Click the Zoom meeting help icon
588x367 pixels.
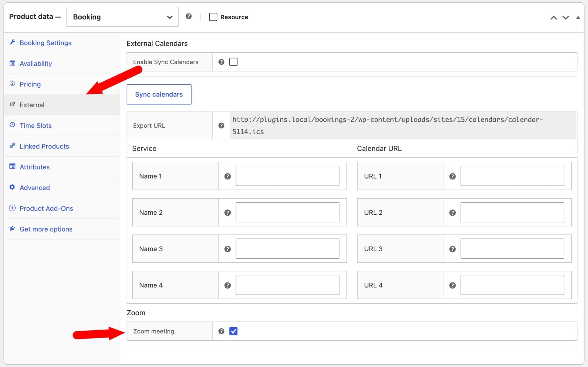(221, 331)
